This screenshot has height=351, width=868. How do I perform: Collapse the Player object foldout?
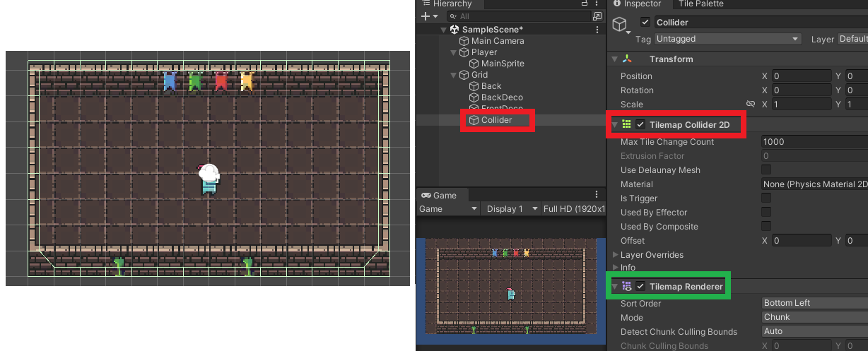click(454, 52)
